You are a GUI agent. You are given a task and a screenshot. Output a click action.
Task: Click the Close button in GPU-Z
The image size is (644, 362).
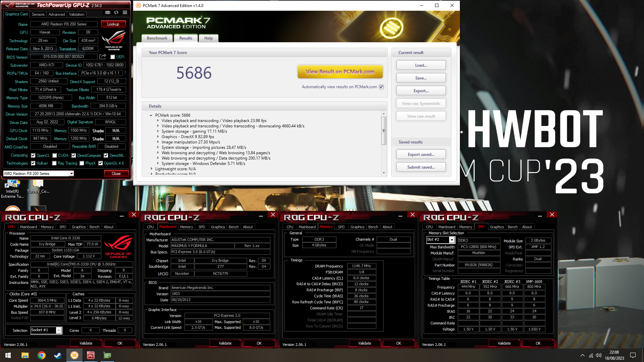coord(116,174)
